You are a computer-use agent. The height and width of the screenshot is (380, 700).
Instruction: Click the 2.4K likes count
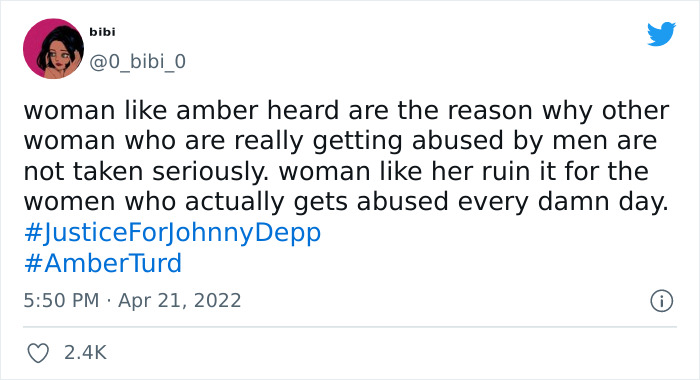click(x=85, y=353)
